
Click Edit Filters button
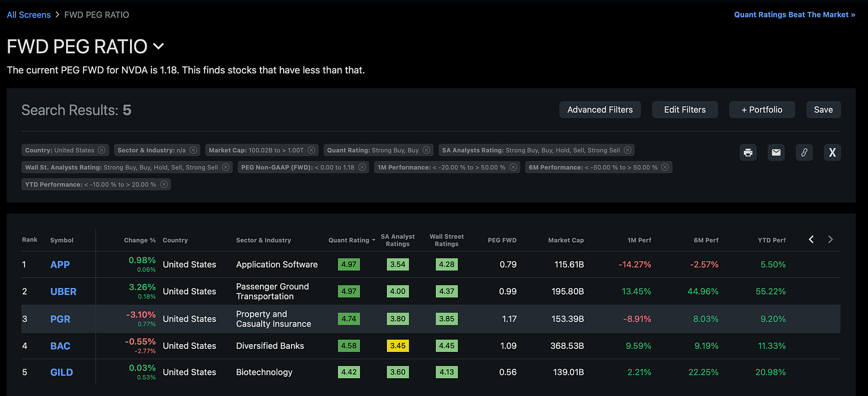685,110
